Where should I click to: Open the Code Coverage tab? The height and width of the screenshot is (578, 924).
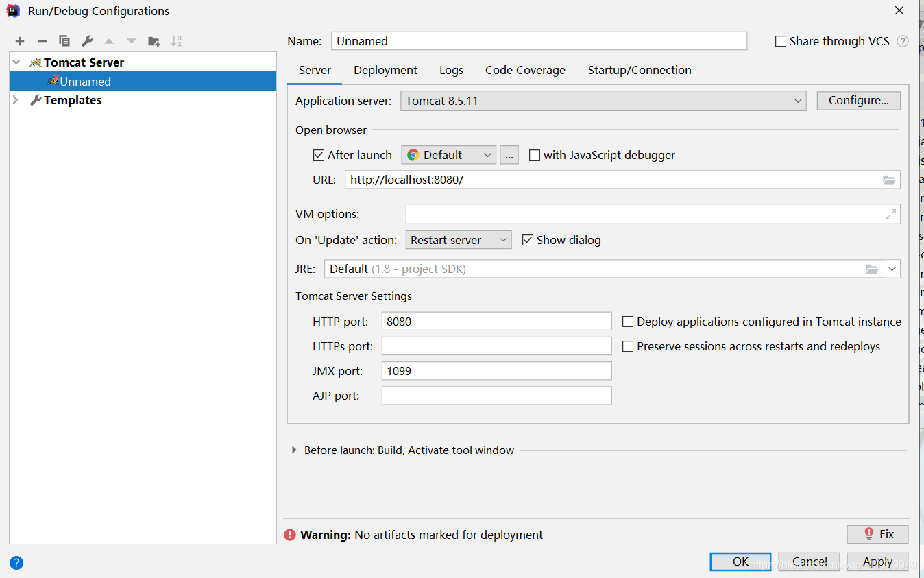[525, 70]
